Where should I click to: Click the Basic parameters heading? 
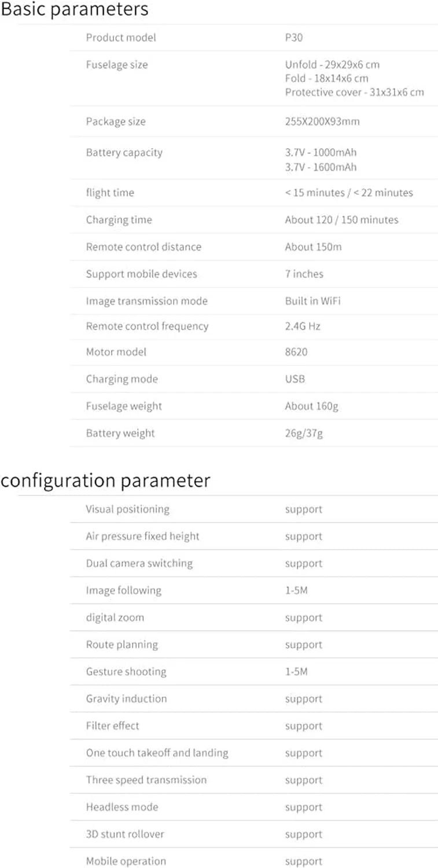74,10
